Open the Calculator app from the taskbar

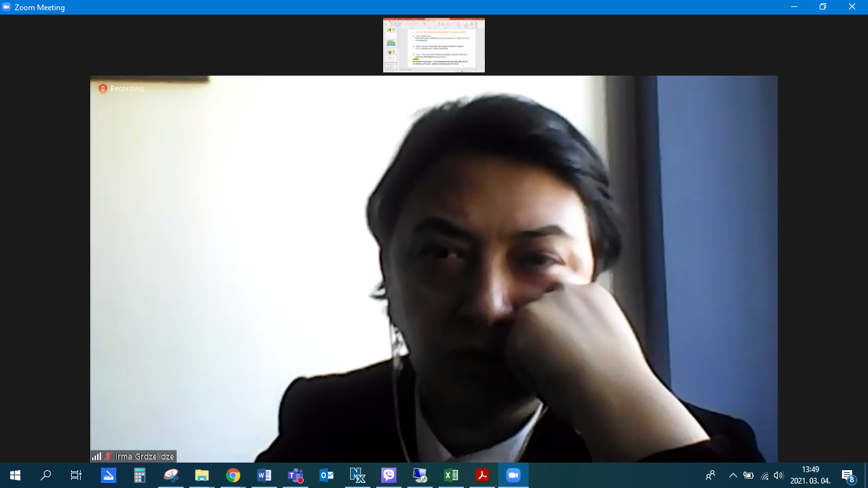click(x=140, y=475)
